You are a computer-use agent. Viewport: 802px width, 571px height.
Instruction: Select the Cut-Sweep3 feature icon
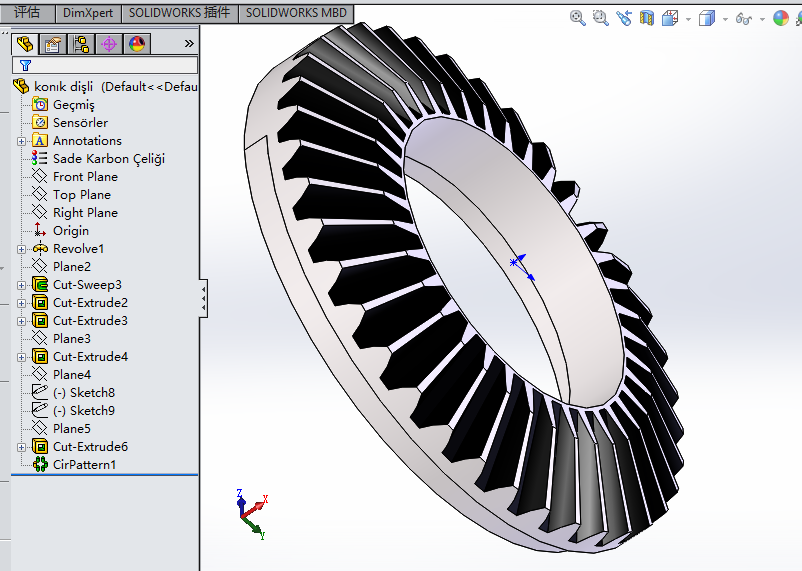pos(40,284)
